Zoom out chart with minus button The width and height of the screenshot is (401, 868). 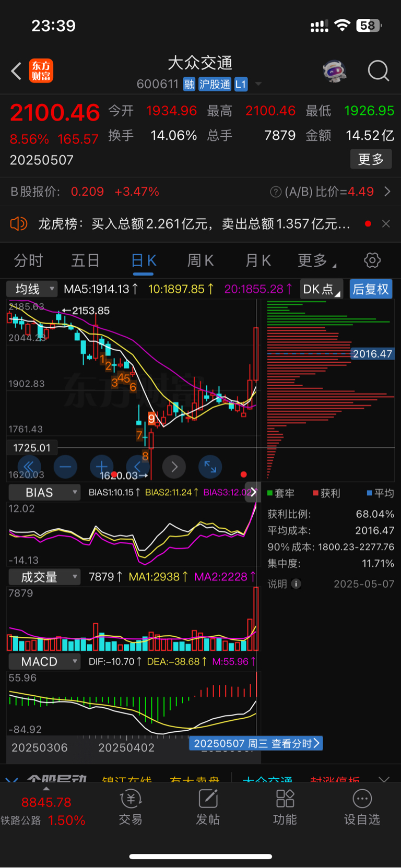(65, 467)
